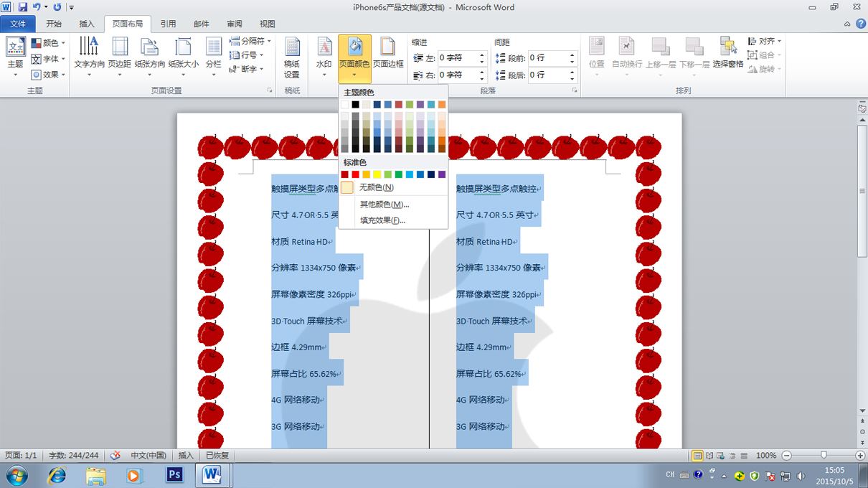Open the Windows Start button
868x488 pixels.
click(16, 475)
